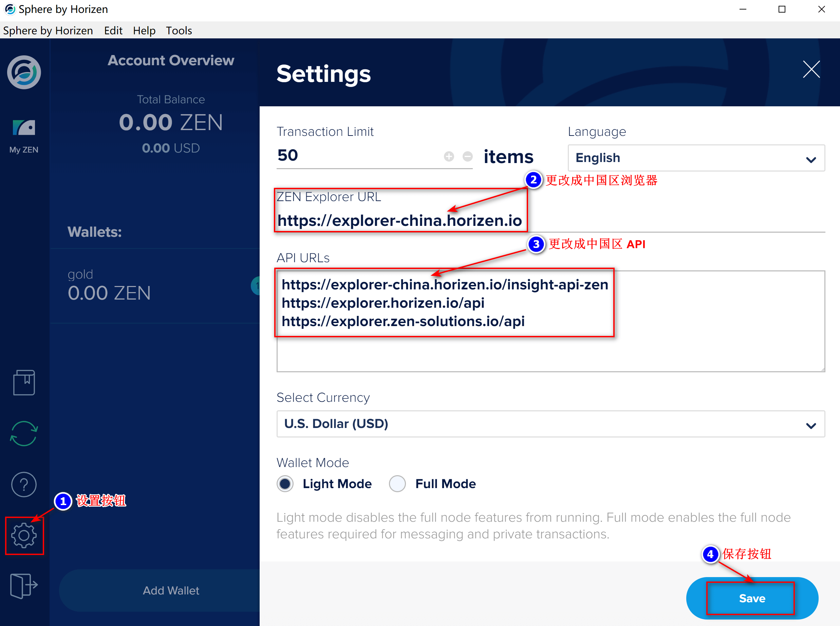Image resolution: width=840 pixels, height=626 pixels.
Task: Select the Full Mode radio button
Action: coord(397,484)
